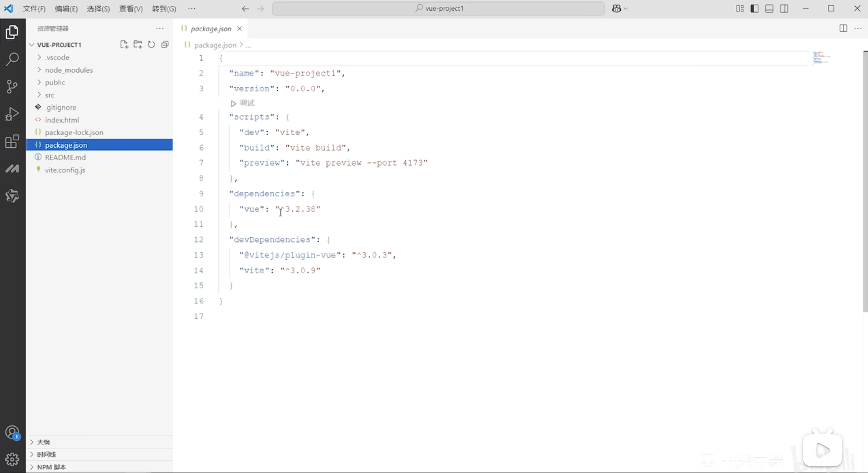Viewport: 868px width, 473px height.
Task: Expand the node_modules folder
Action: point(69,70)
